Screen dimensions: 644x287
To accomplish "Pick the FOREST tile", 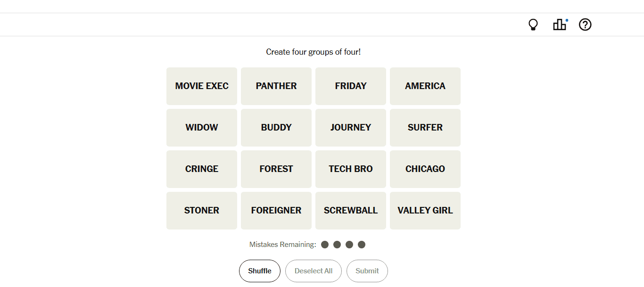I will (276, 169).
